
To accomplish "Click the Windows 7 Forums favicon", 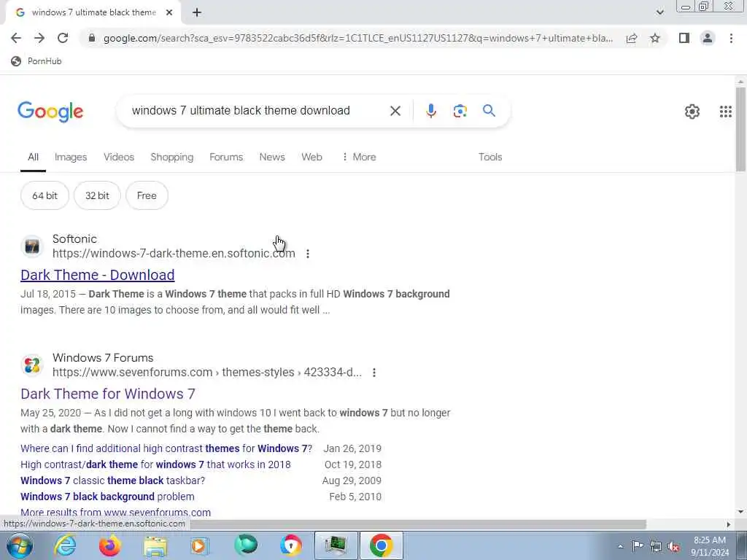I will tap(32, 366).
